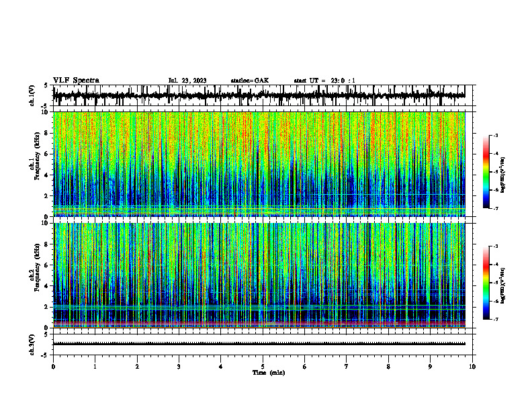
Task: Click the -7 label on lower color scale
Action: [x=496, y=319]
